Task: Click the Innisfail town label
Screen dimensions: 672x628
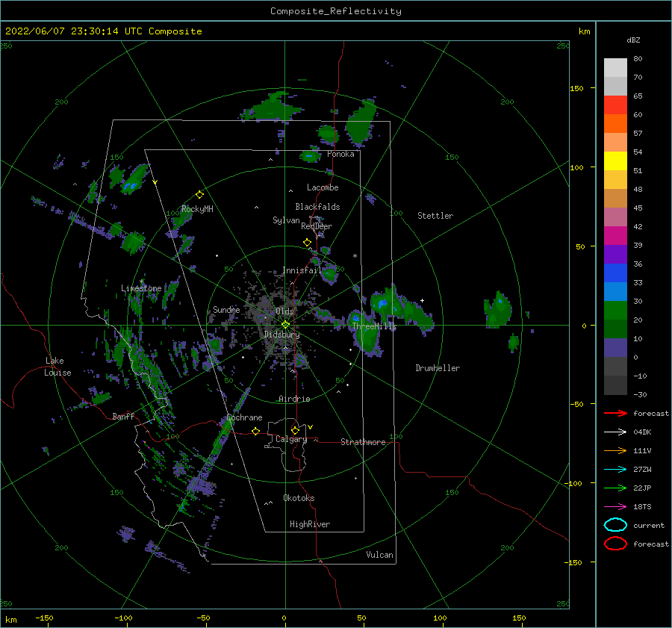Action: click(302, 270)
